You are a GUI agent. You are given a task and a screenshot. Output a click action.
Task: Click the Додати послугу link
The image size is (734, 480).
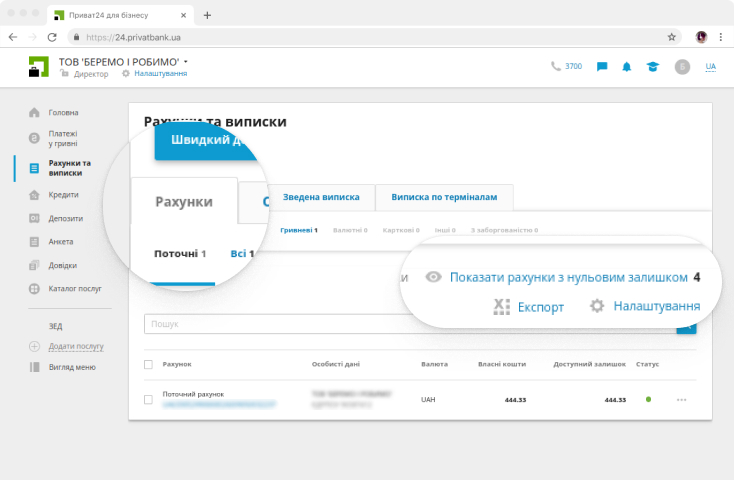tap(75, 346)
